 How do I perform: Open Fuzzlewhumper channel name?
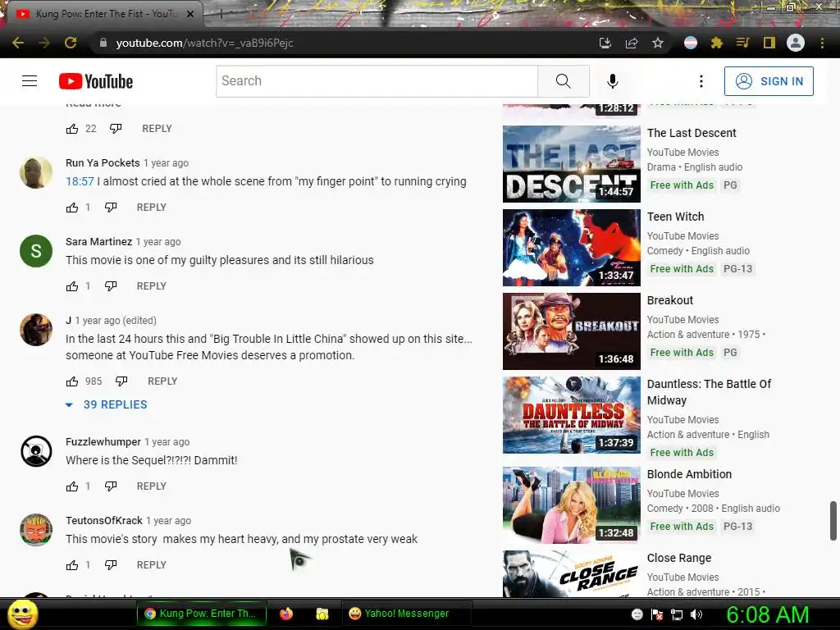(x=103, y=442)
